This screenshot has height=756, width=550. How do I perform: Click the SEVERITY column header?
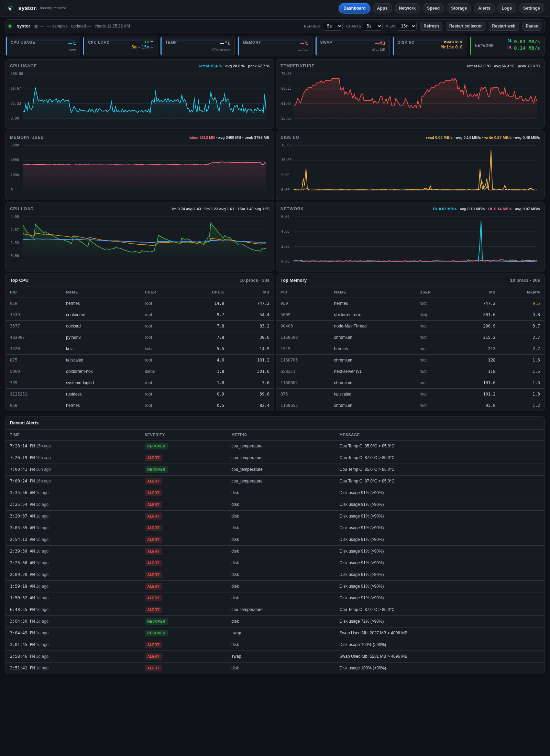click(x=155, y=435)
